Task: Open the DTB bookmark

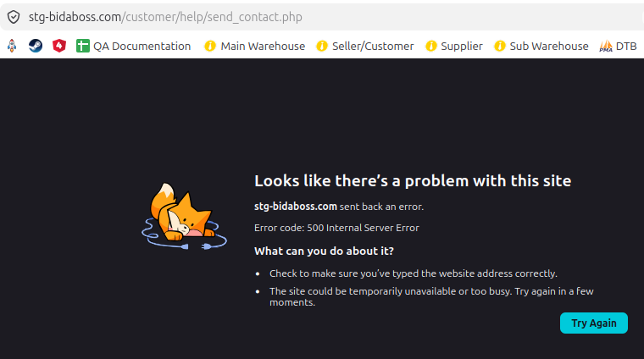Action: 618,46
